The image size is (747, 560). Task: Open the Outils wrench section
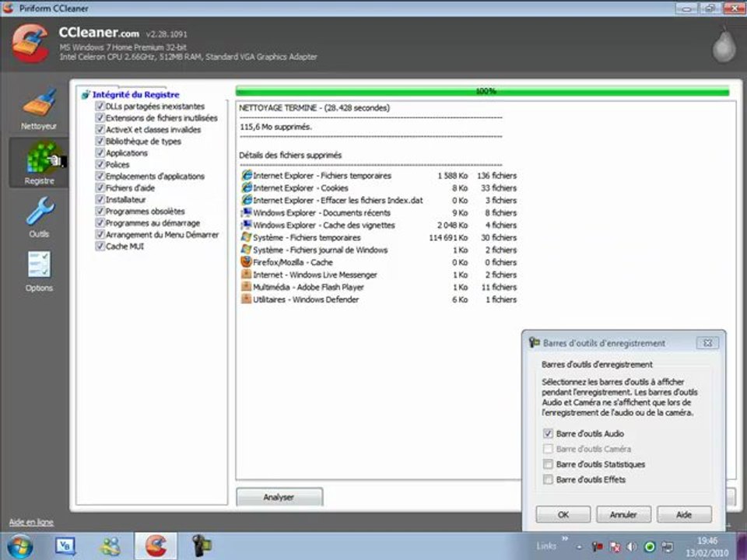pos(39,217)
